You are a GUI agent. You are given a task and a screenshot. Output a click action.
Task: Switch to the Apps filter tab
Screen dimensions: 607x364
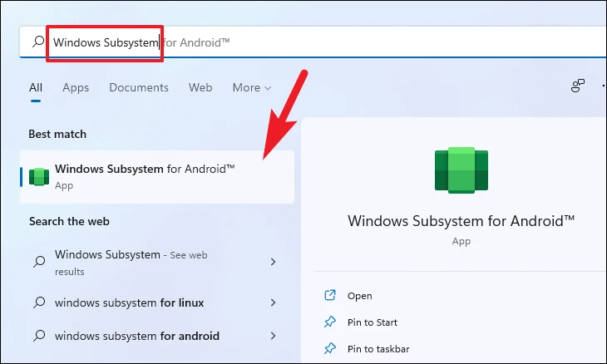(x=76, y=88)
